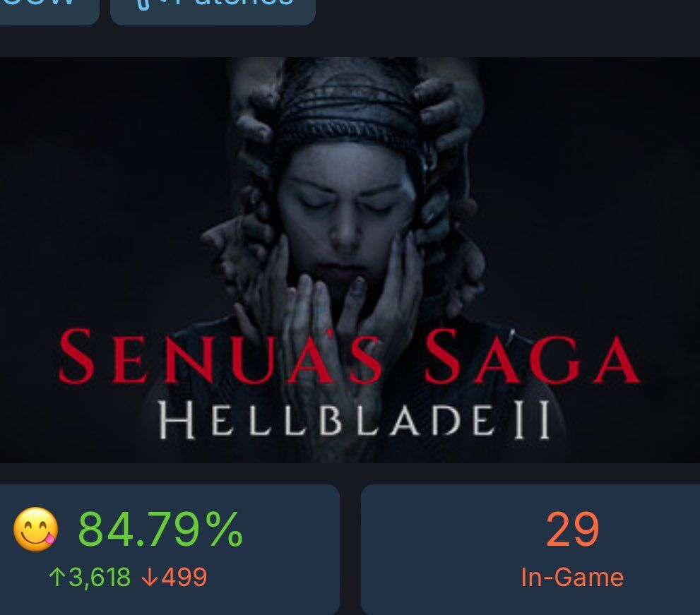Click the green up arrow icon
The width and height of the screenshot is (700, 615).
click(x=57, y=577)
